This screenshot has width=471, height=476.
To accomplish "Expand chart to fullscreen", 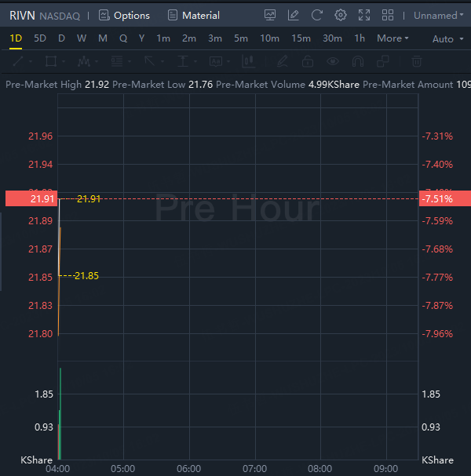I will click(364, 15).
